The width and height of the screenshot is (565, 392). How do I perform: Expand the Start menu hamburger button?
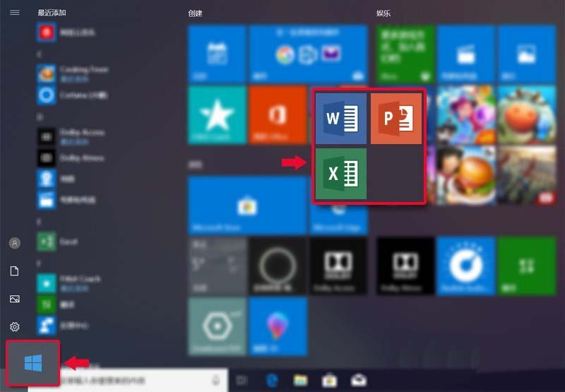pos(15,13)
